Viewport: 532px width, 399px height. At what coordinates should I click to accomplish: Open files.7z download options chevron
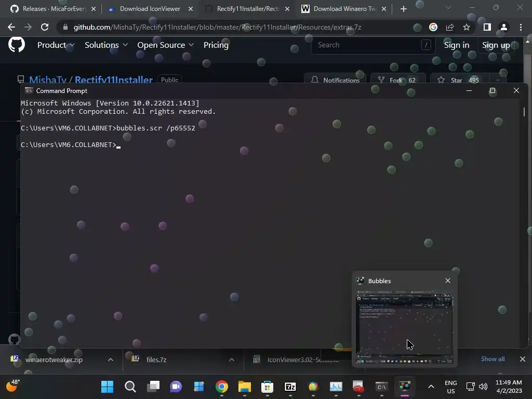[231, 360]
